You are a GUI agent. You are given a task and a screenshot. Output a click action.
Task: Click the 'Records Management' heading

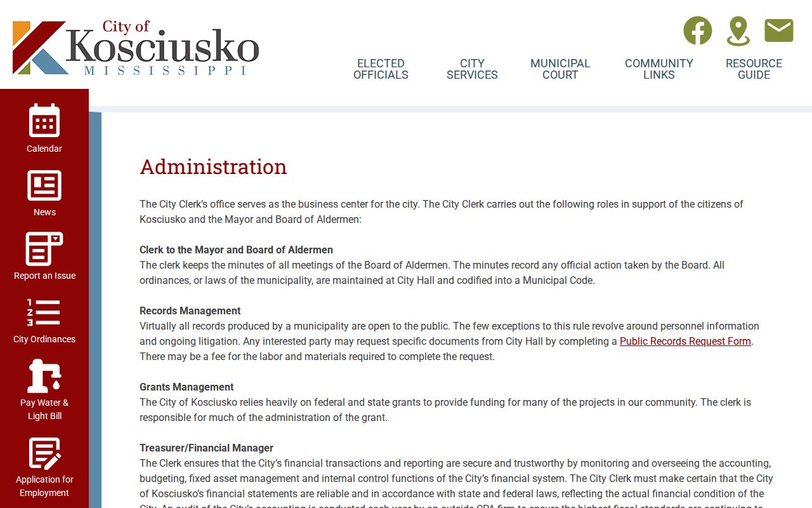tap(190, 311)
